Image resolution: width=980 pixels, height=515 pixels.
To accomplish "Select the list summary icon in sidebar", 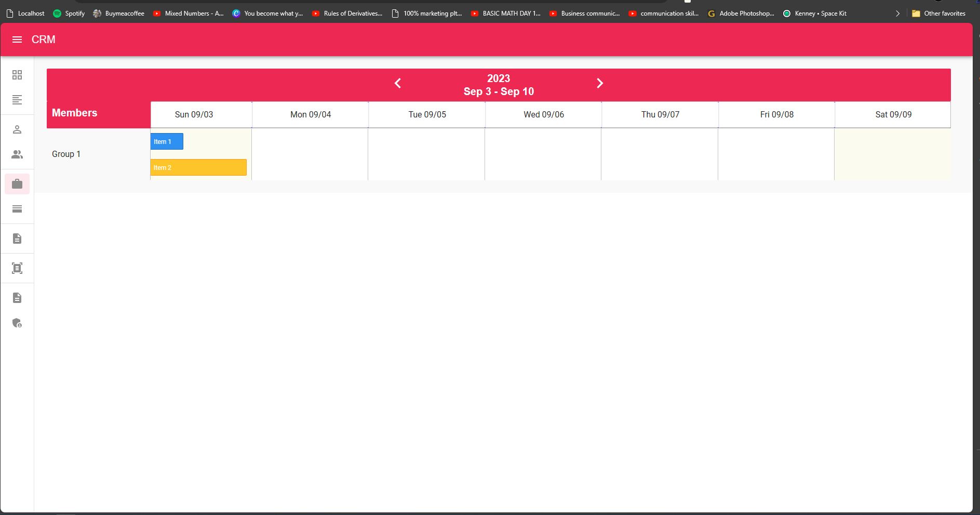I will pos(17,100).
